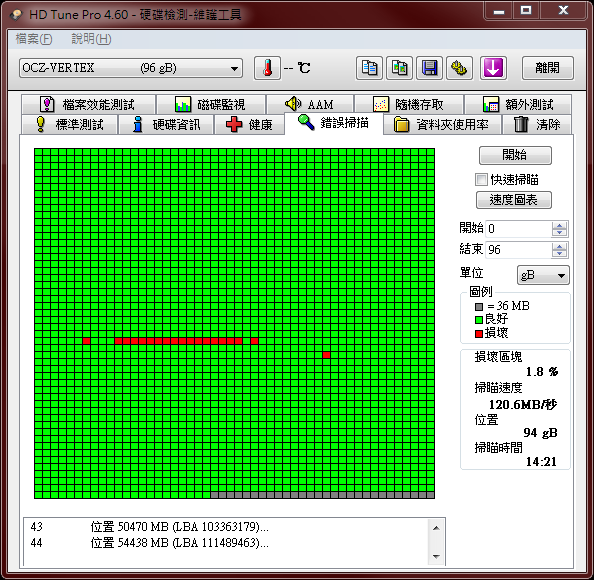594x580 pixels.
Task: Click the copy text to clipboard icon
Action: [x=369, y=68]
